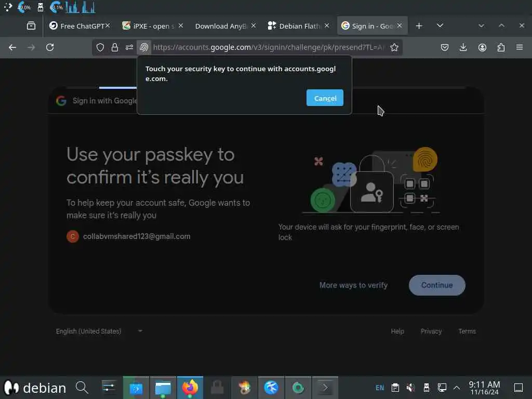Close the Sign in - Google tab
Image resolution: width=532 pixels, height=399 pixels.
pos(400,25)
